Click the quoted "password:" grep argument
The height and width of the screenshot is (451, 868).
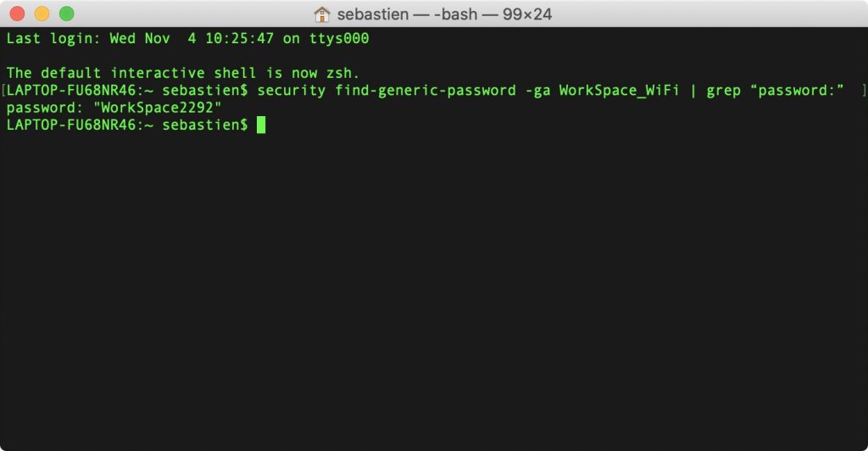[797, 91]
